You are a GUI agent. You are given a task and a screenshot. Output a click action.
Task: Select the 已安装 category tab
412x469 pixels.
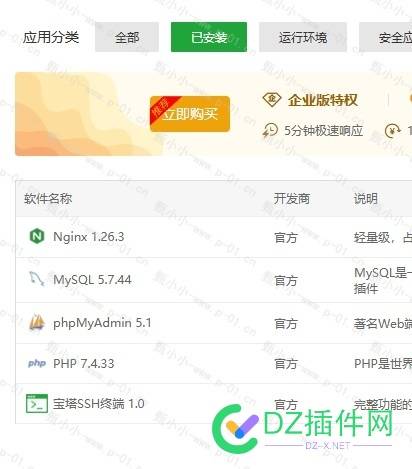click(x=209, y=37)
